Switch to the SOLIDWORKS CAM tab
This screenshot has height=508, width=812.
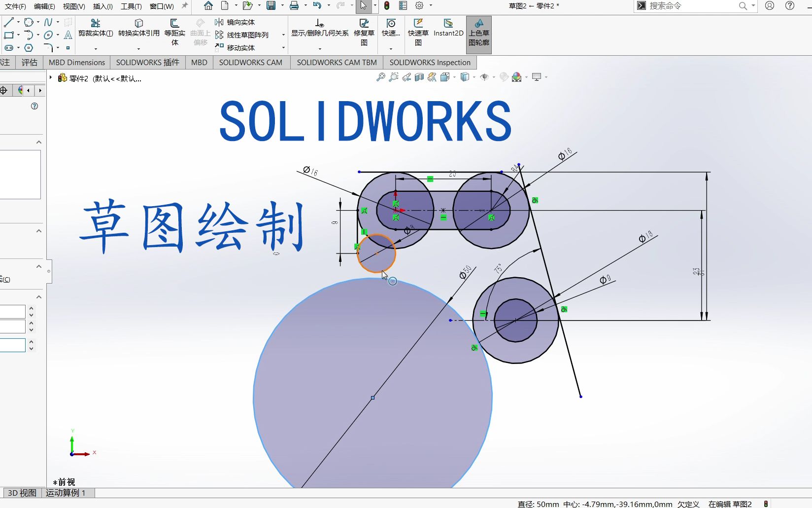point(251,62)
